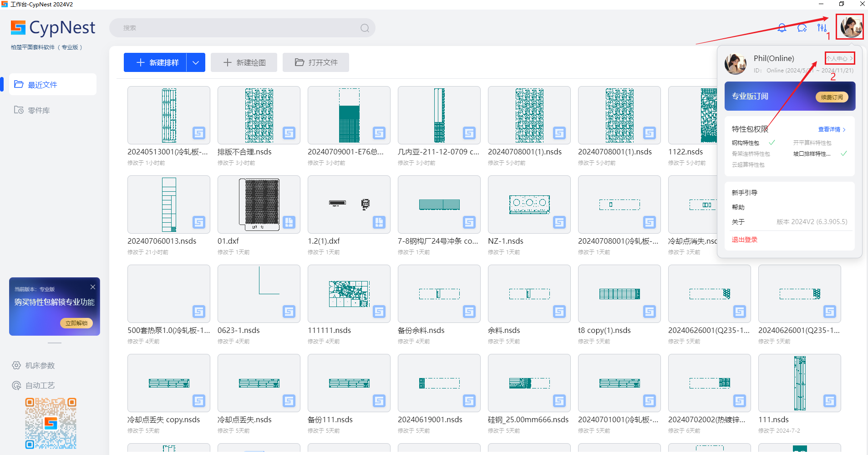Open the t8 copy(1).nsds thumbnail

coord(619,294)
